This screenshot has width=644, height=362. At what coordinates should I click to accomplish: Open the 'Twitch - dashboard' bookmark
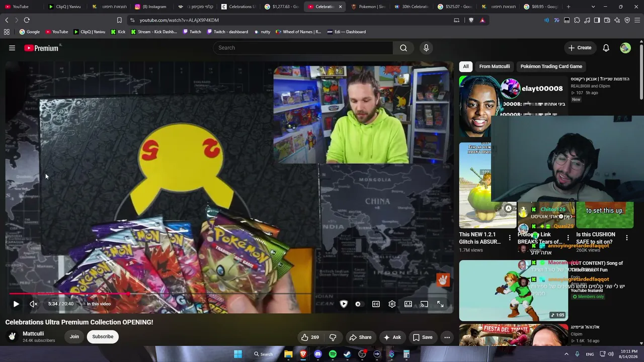[x=226, y=32]
